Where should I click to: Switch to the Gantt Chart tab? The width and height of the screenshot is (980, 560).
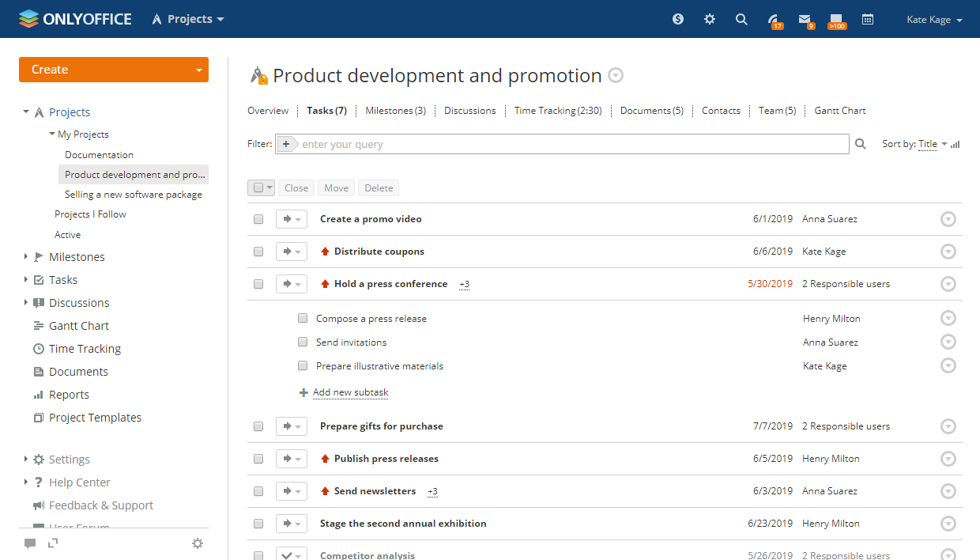coord(840,111)
